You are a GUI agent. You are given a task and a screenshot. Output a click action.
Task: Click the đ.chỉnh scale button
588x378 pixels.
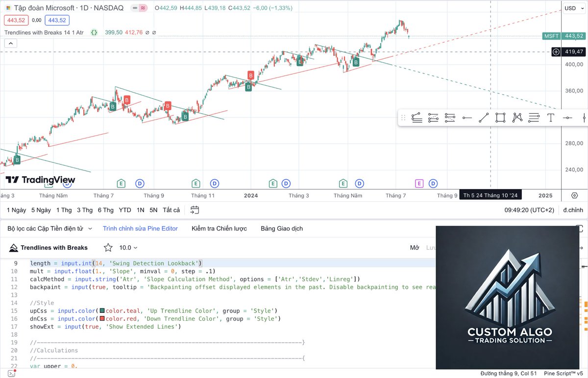[573, 210]
